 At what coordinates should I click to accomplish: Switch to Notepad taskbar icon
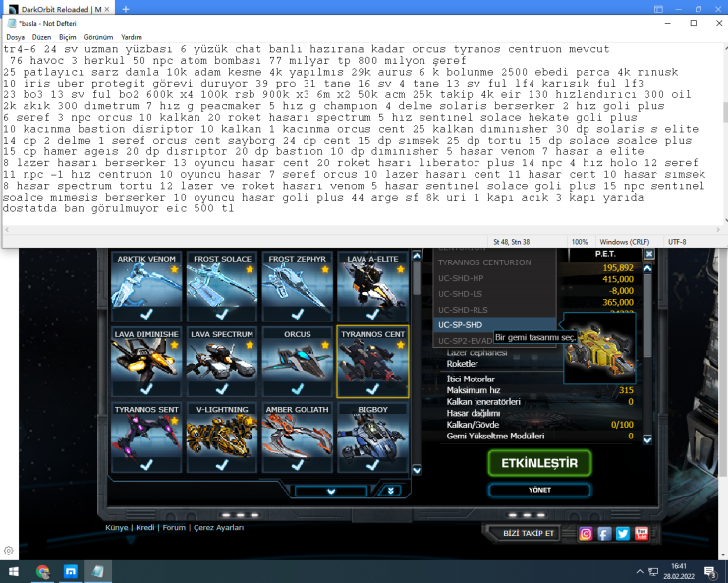pos(98,572)
